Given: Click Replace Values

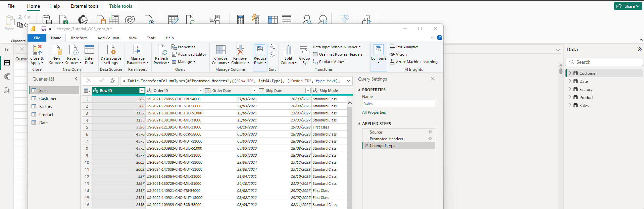Looking at the screenshot, I should coord(329,62).
